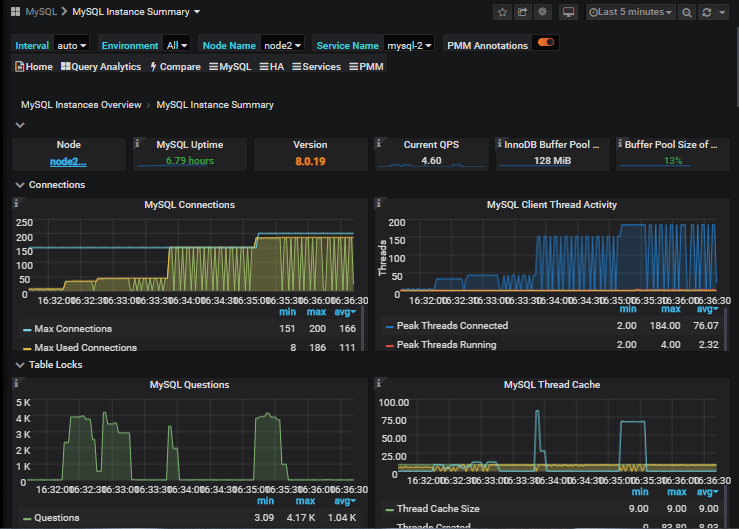Show info for the Current QPS panel

pyautogui.click(x=379, y=143)
